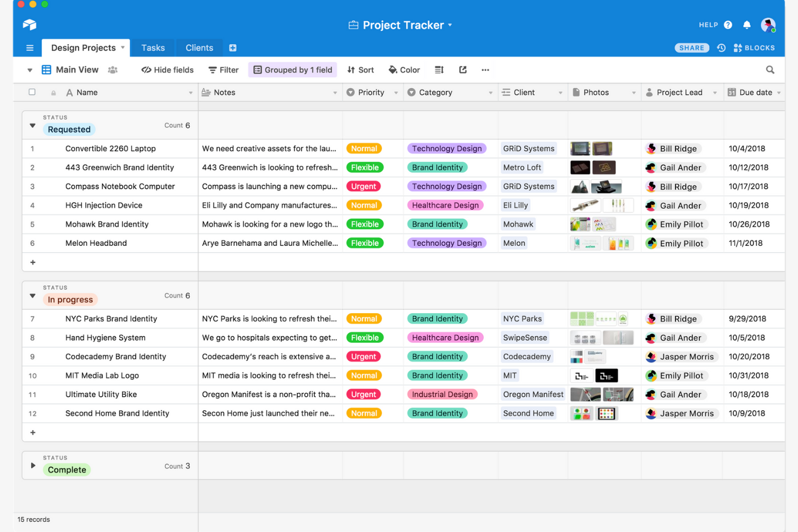Viewport: 798px width, 532px height.
Task: Open the Project Tracker title dropdown
Action: [451, 25]
